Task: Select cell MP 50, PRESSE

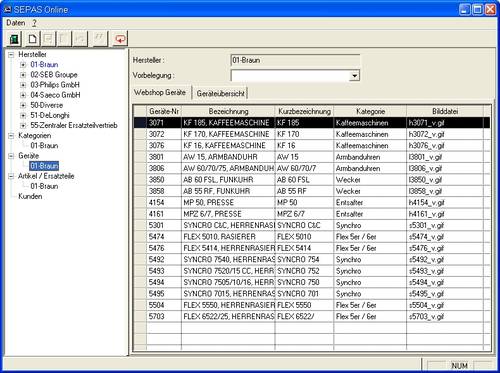Action: tap(228, 203)
